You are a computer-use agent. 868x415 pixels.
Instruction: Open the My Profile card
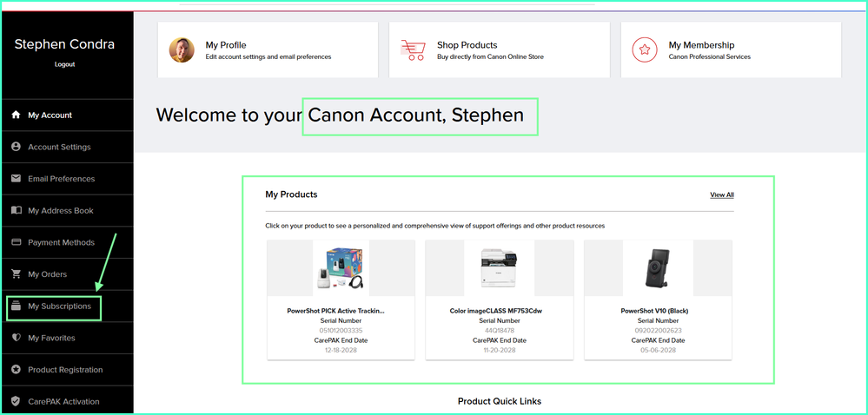click(x=268, y=49)
